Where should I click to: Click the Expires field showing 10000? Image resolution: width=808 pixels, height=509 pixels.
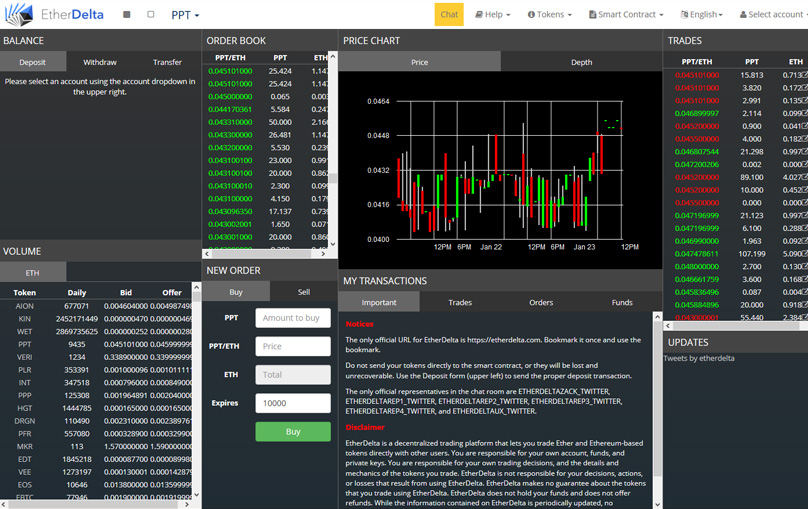(293, 403)
